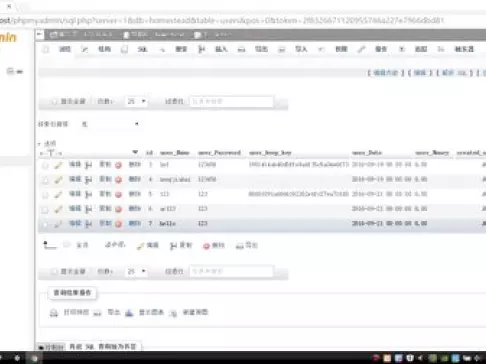486x364 pixels.
Task: Click bulk export icon below the table
Action: click(x=239, y=246)
